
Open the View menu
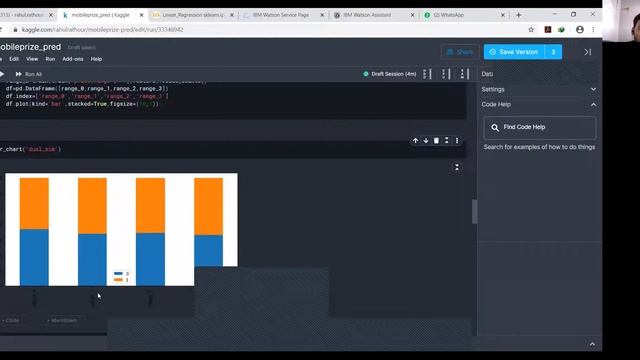pyautogui.click(x=32, y=59)
